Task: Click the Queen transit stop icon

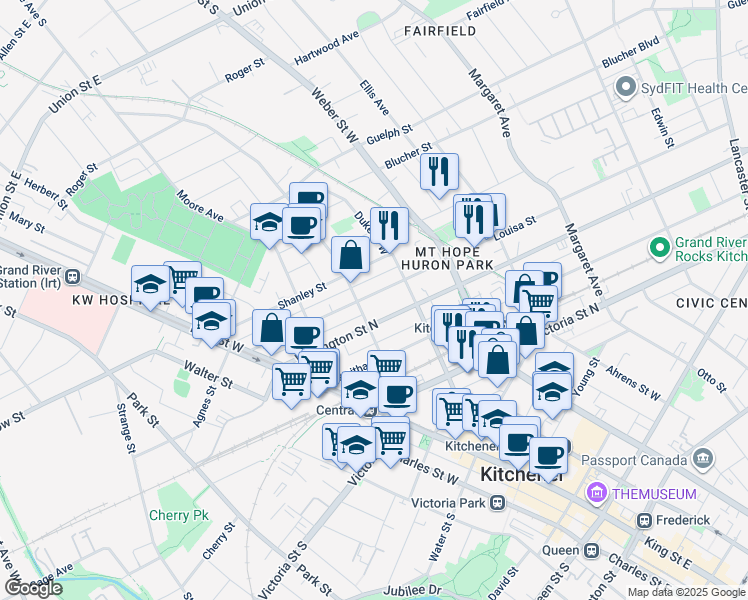Action: 592,551
